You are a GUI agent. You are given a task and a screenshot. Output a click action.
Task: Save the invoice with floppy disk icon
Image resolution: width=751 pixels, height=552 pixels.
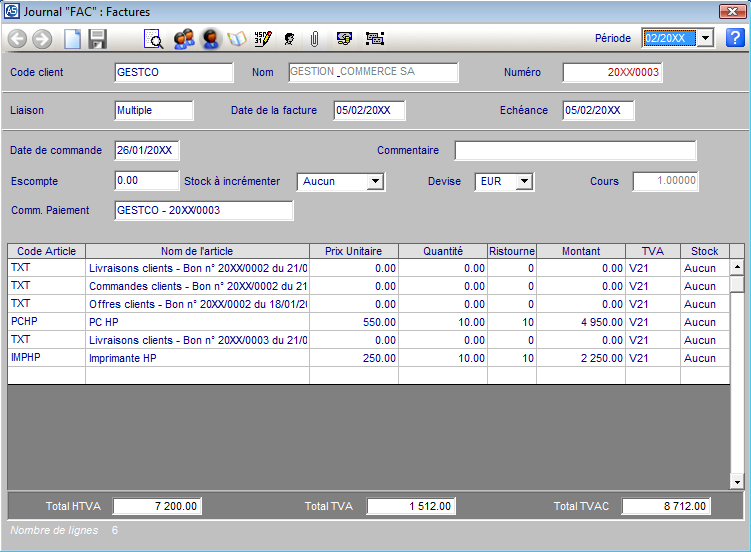coord(97,39)
